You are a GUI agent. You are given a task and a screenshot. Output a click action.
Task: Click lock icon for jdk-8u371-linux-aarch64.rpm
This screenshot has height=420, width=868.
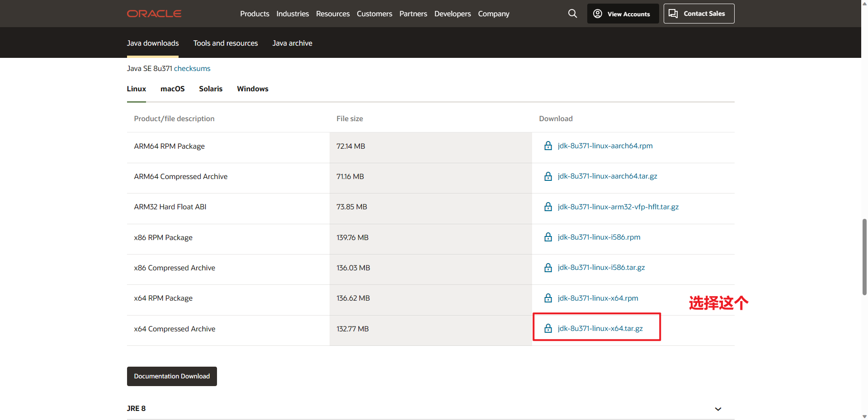[x=548, y=146]
